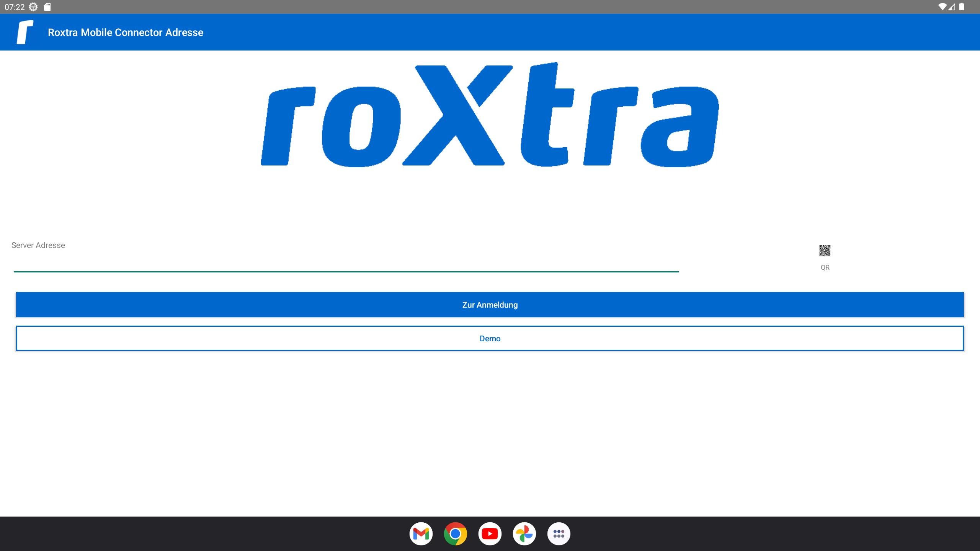This screenshot has height=551, width=980.
Task: Open YouTube from the dock
Action: (490, 533)
